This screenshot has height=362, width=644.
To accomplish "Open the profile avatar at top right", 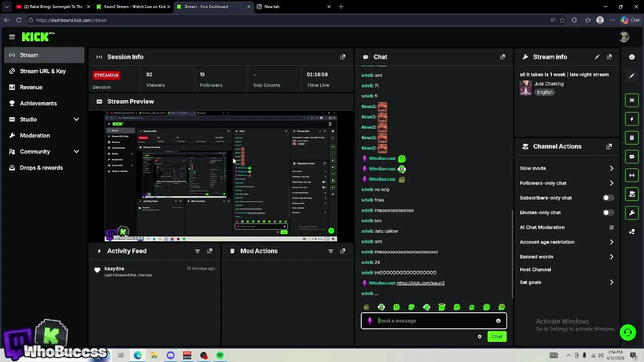I will 624,37.
